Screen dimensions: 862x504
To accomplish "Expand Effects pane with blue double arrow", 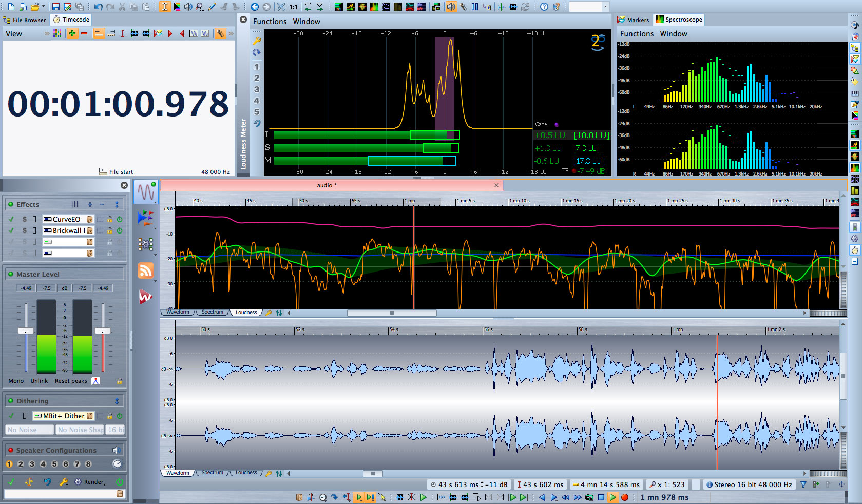I will [x=117, y=204].
